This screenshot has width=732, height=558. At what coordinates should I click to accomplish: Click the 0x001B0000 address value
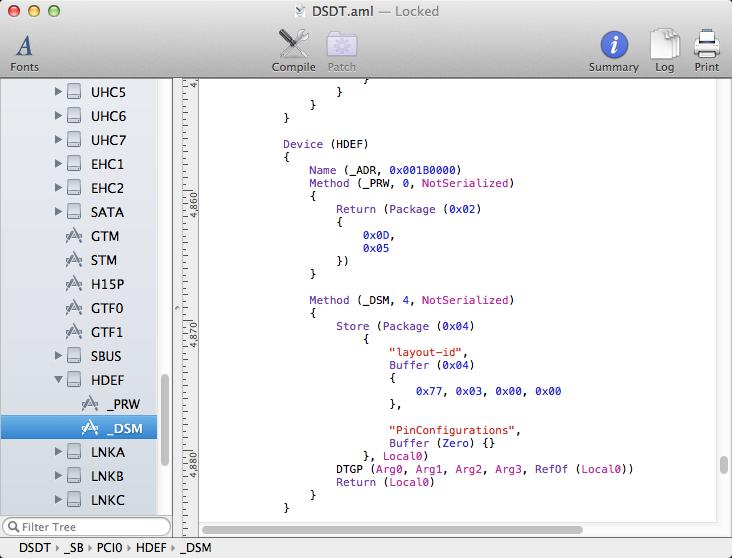coord(422,170)
